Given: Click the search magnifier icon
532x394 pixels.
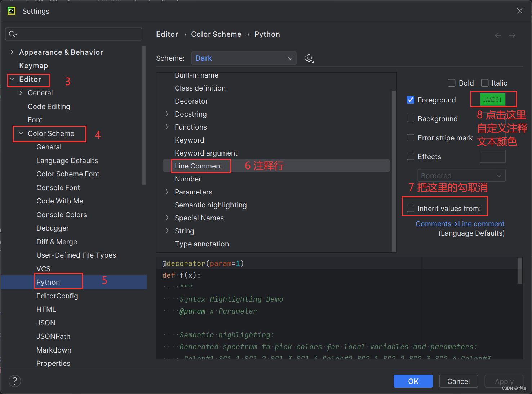Looking at the screenshot, I should (x=13, y=34).
